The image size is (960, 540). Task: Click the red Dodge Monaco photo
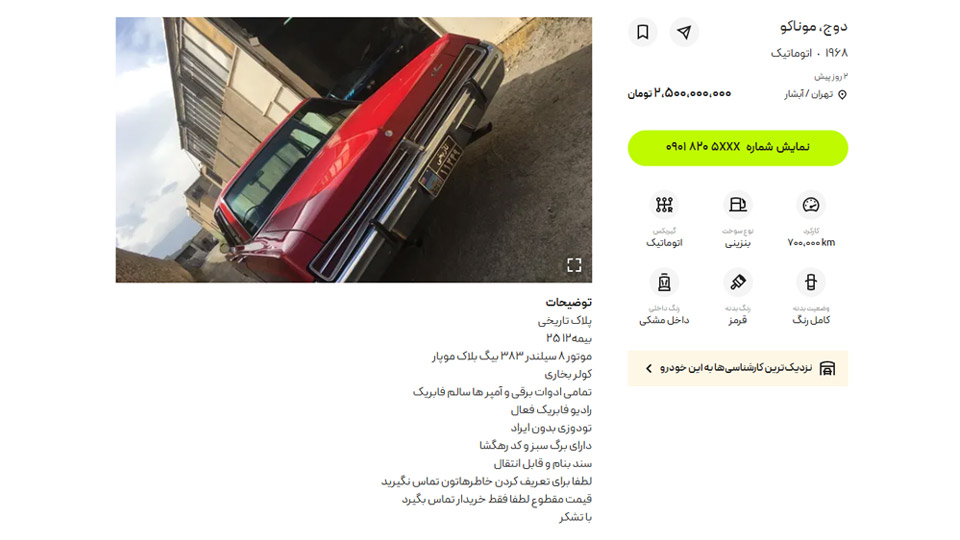(x=354, y=149)
